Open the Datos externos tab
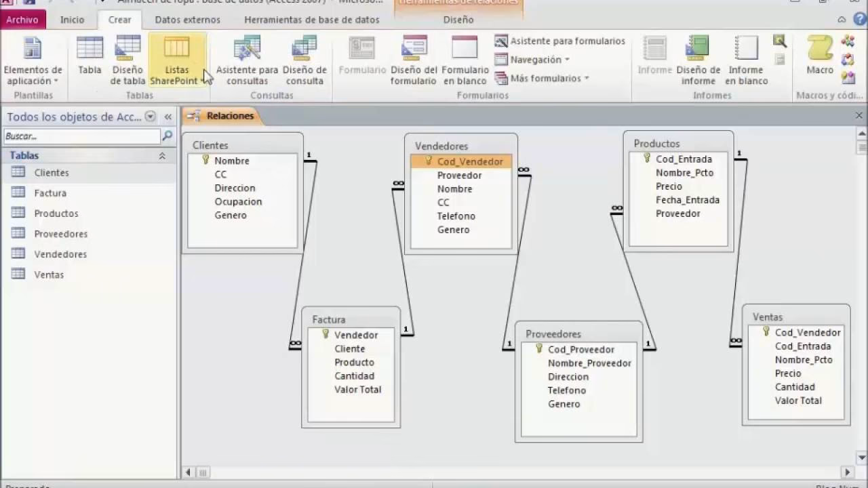This screenshot has height=488, width=868. [188, 20]
